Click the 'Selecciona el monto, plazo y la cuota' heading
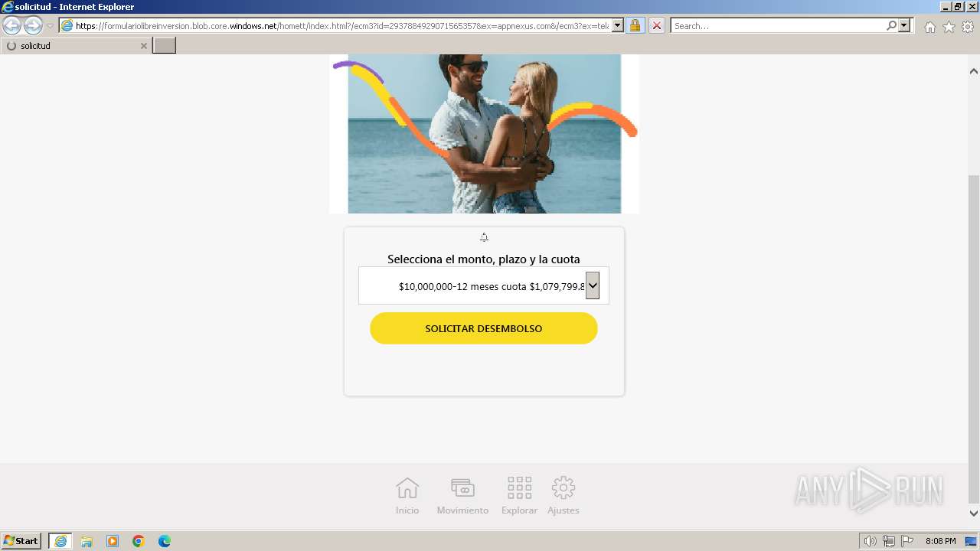Viewport: 980px width, 551px height. (x=484, y=259)
